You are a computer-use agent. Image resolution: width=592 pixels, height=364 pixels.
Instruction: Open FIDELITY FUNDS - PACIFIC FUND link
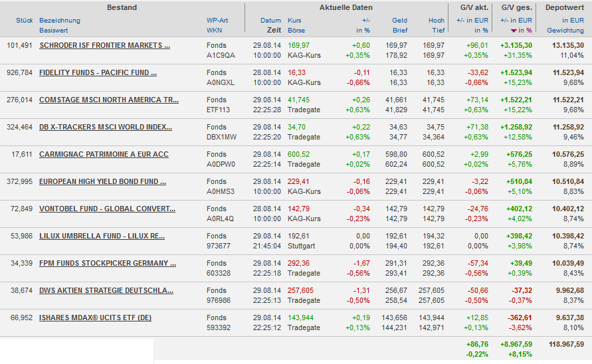(98, 72)
